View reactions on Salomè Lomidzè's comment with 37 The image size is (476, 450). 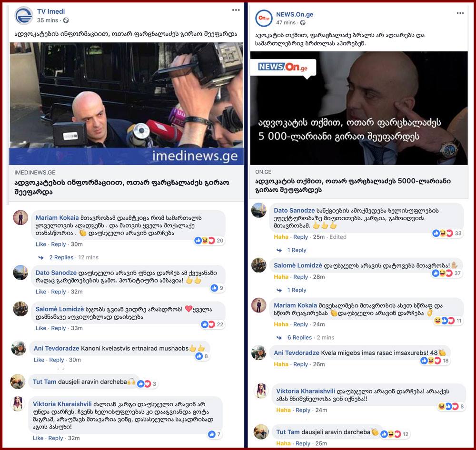[446, 273]
